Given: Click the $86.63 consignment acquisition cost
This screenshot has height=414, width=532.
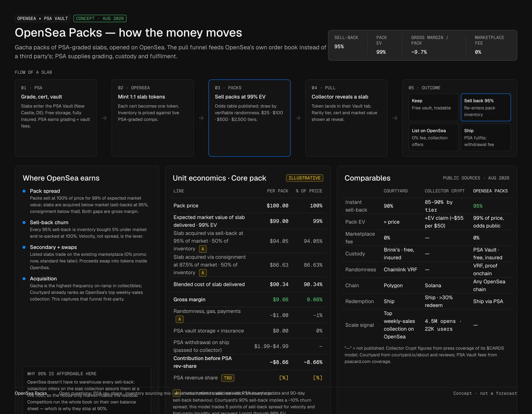Looking at the screenshot, I should tap(279, 265).
